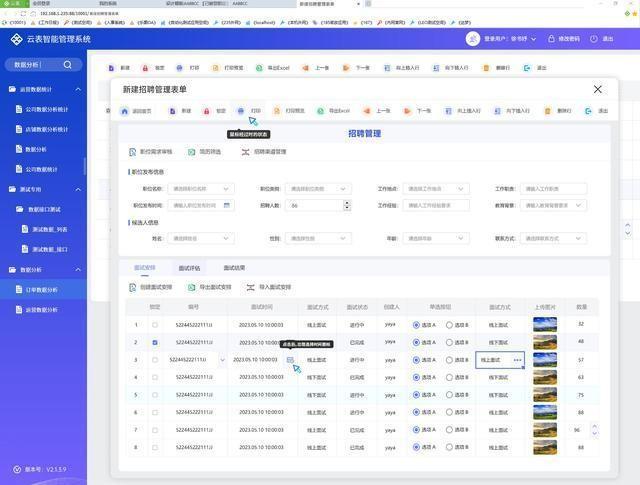Click the trash icon in background page toolbar
Image resolution: width=640 pixels, height=485 pixels.
[486, 68]
